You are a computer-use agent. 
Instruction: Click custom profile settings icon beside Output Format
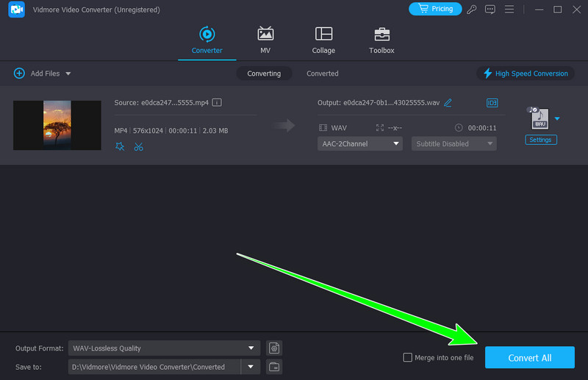pos(274,348)
